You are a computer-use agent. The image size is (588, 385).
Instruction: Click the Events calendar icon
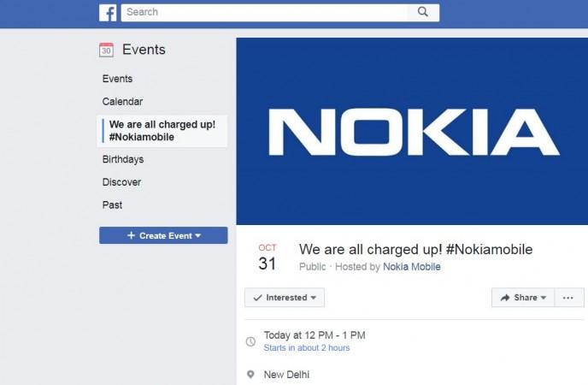[x=106, y=50]
